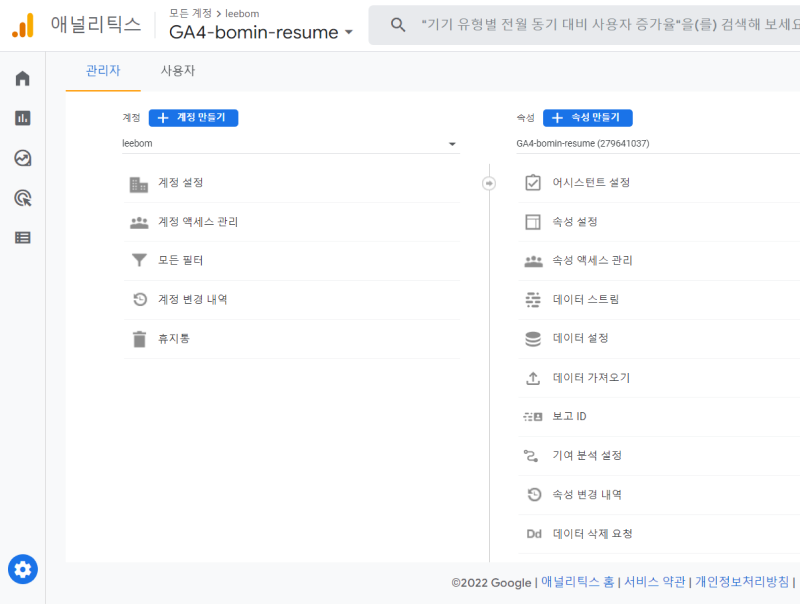This screenshot has height=604, width=800.
Task: Open the GA4-bomin-resume (279641037) property dropdown
Action: coord(658,144)
